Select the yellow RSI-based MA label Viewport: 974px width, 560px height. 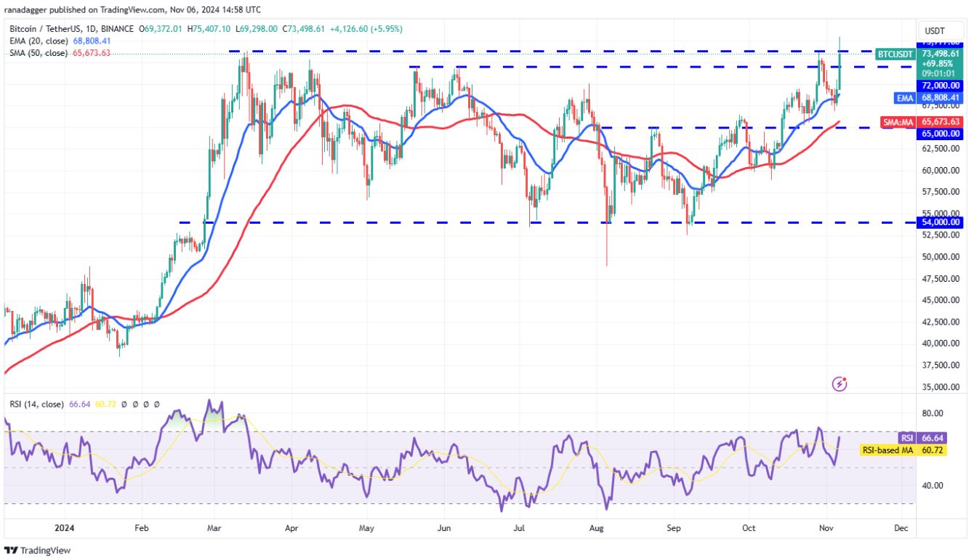coord(888,450)
